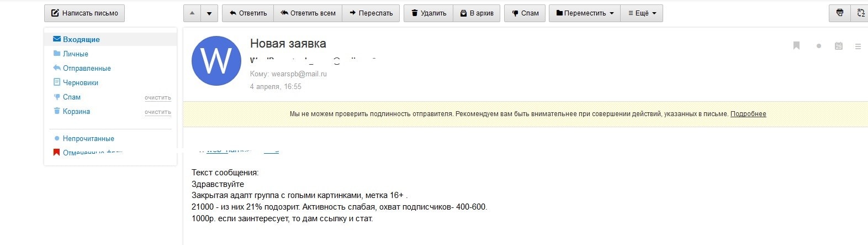Viewport: 868px width, 245px height.
Task: Expand the Переместить dropdown
Action: (x=585, y=13)
